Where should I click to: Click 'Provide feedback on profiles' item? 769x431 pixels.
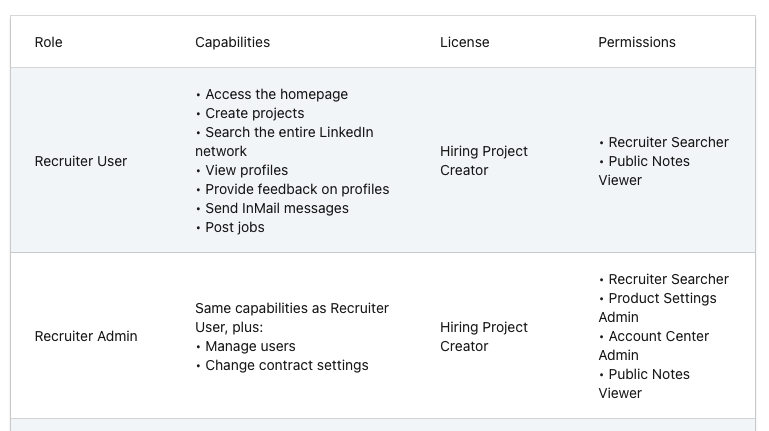coord(297,189)
